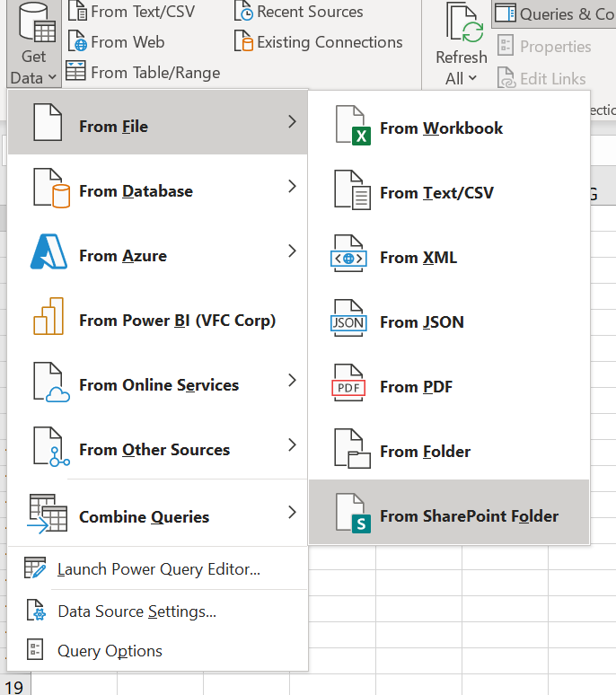This screenshot has height=695, width=616.
Task: Click the From JSON file icon
Action: (348, 318)
